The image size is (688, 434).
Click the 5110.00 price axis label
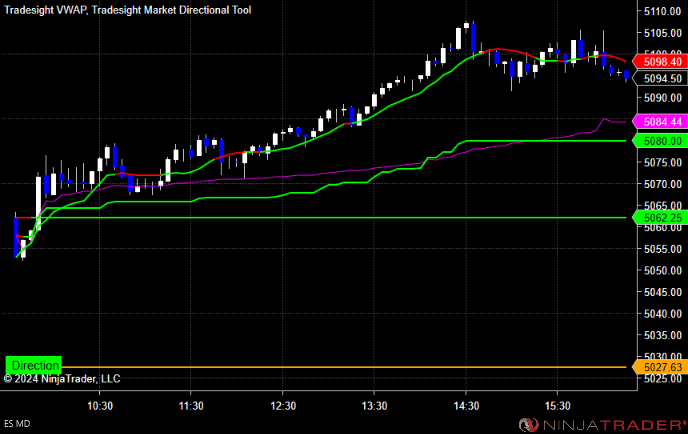[x=663, y=11]
